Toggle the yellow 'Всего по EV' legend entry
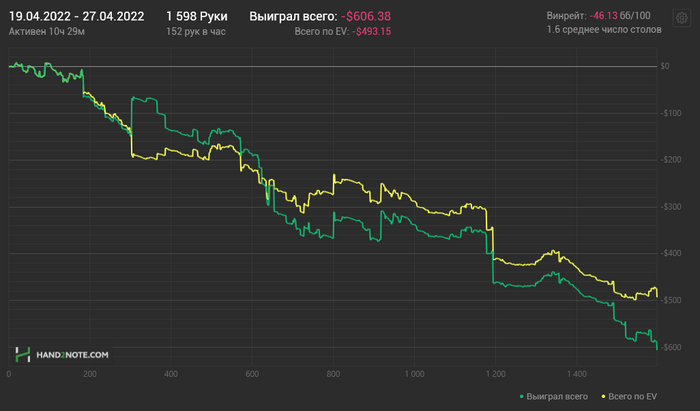 point(629,396)
